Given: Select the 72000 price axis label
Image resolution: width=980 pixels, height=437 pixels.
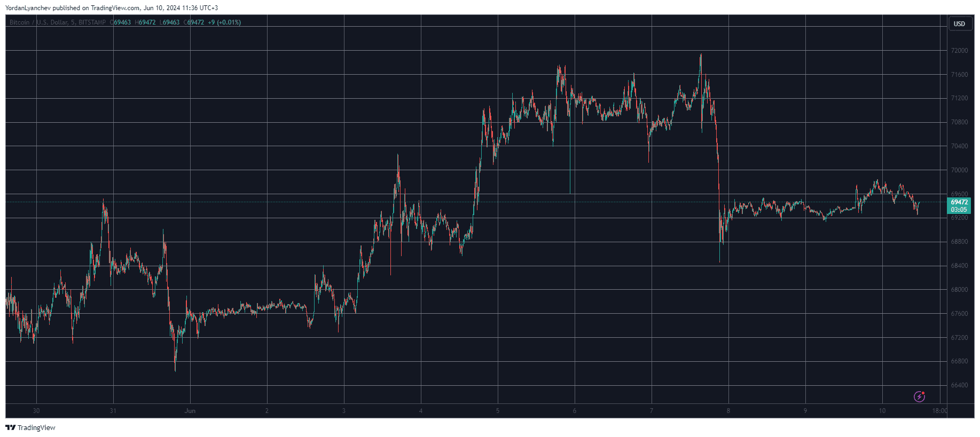Looking at the screenshot, I should pos(959,51).
